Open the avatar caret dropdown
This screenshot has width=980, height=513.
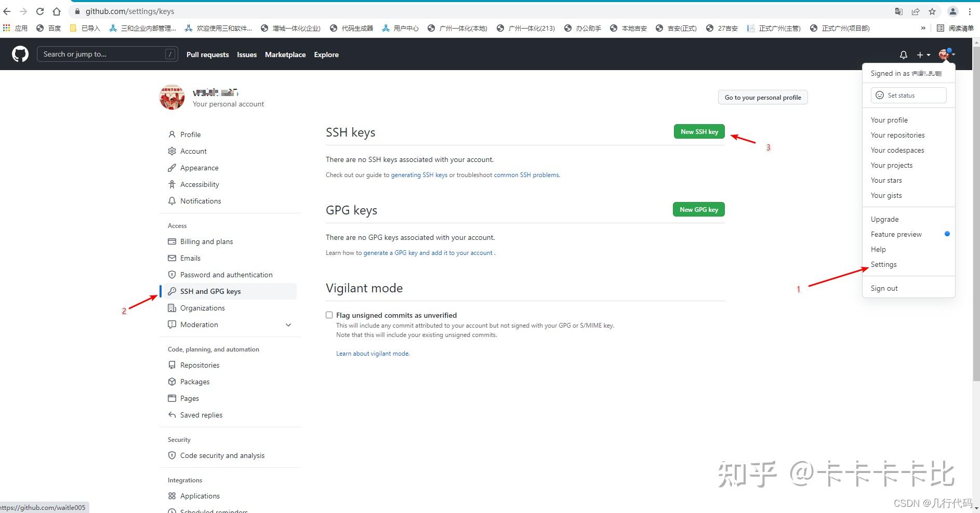pyautogui.click(x=953, y=54)
